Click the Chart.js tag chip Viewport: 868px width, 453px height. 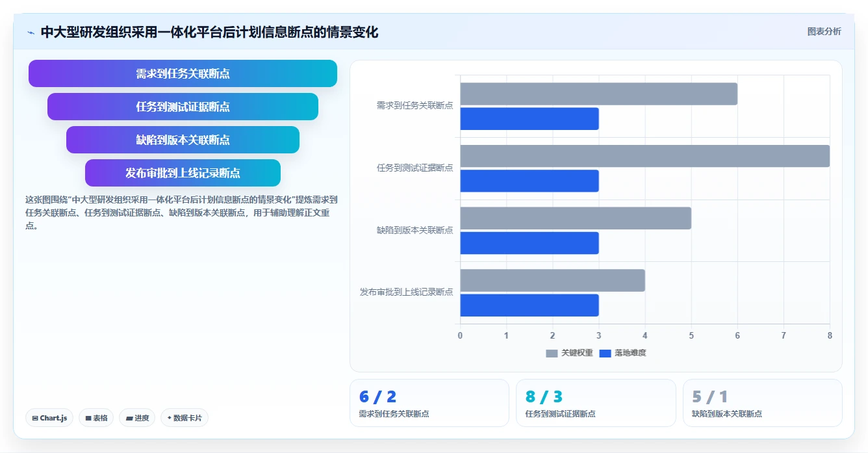coord(49,418)
